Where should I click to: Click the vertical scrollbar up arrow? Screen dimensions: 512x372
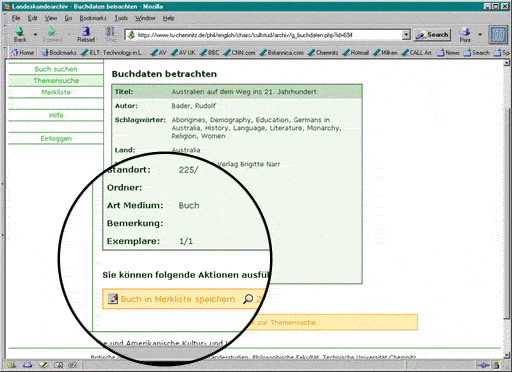point(506,63)
